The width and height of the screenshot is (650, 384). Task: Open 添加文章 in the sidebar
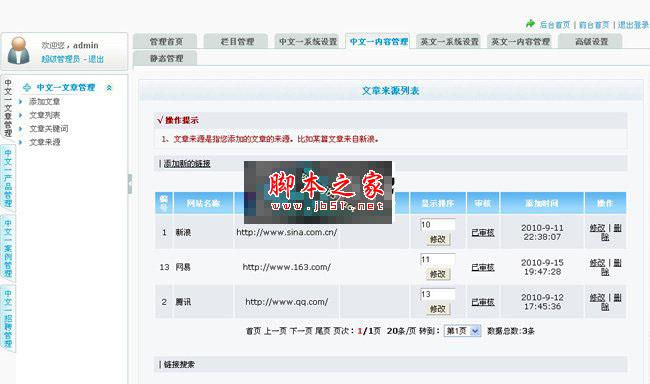point(45,102)
